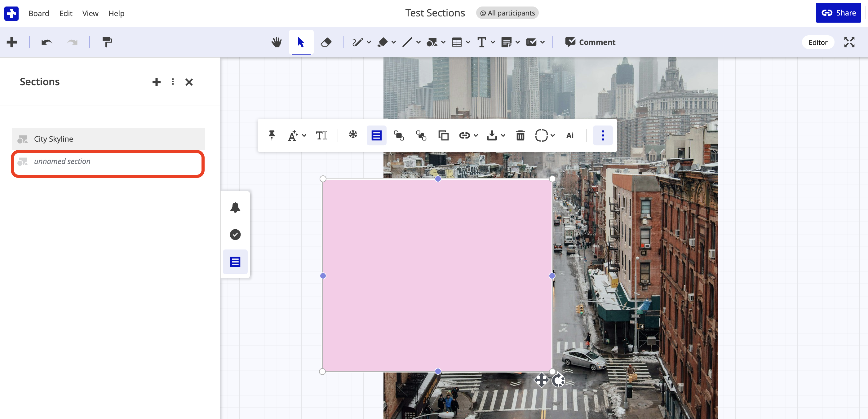Duplicate the selected element
Screen dimensions: 868x419
[x=443, y=135]
